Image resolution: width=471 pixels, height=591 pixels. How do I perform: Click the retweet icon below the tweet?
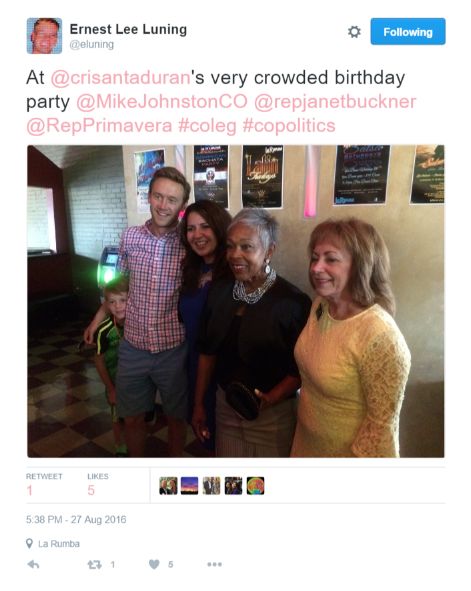point(94,564)
